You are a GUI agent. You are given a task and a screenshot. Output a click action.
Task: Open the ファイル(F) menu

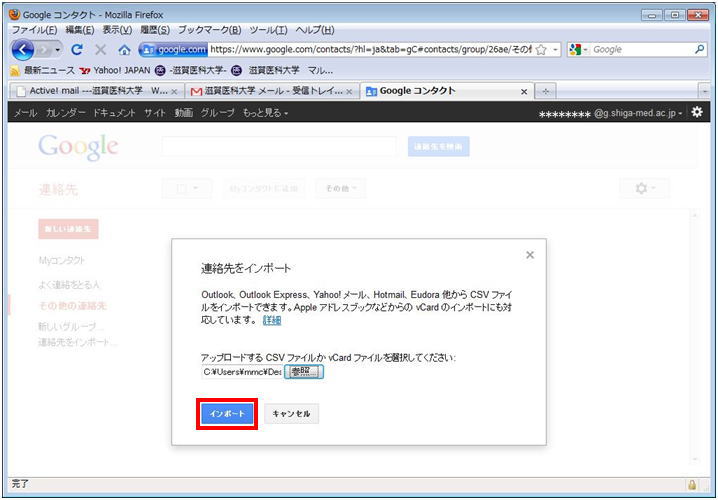point(34,30)
